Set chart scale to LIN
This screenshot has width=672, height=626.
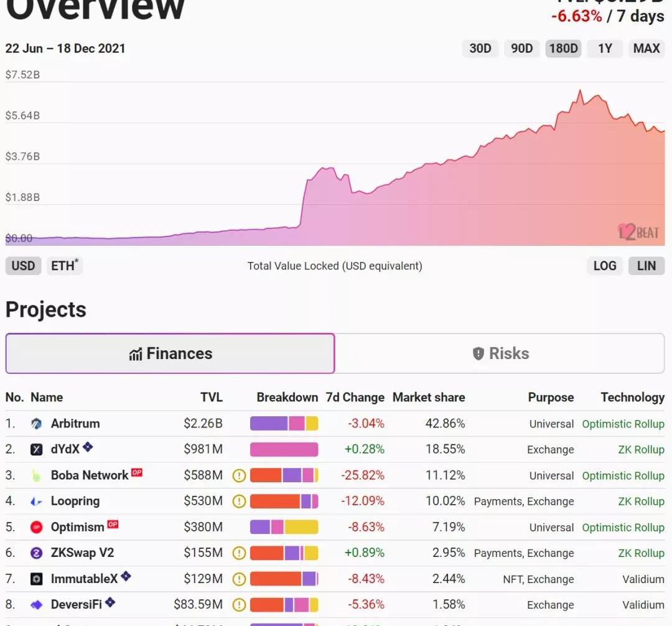click(x=646, y=266)
